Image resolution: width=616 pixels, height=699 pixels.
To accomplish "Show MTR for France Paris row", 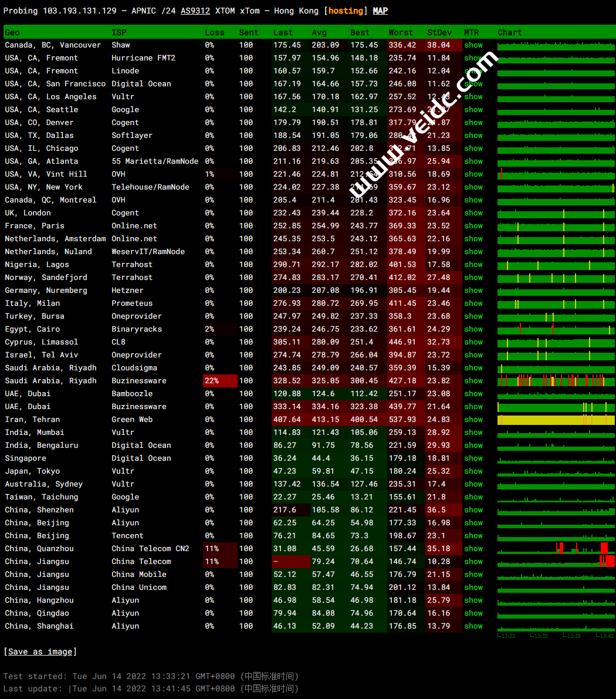I will 473,226.
